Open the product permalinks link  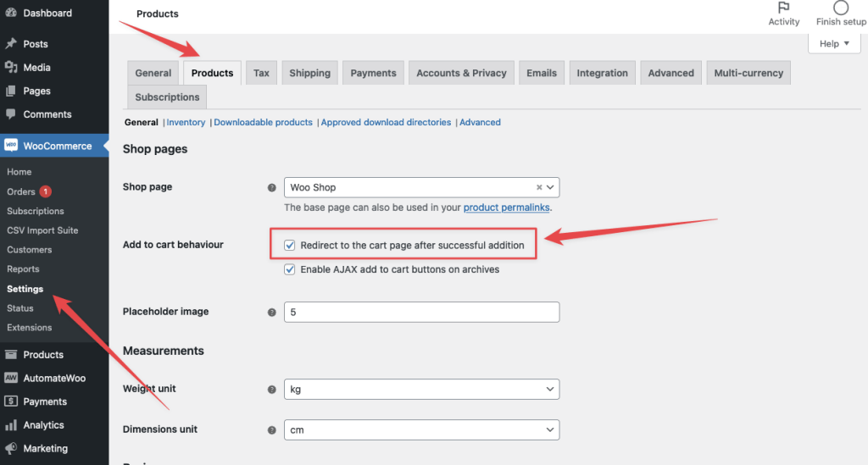point(507,208)
